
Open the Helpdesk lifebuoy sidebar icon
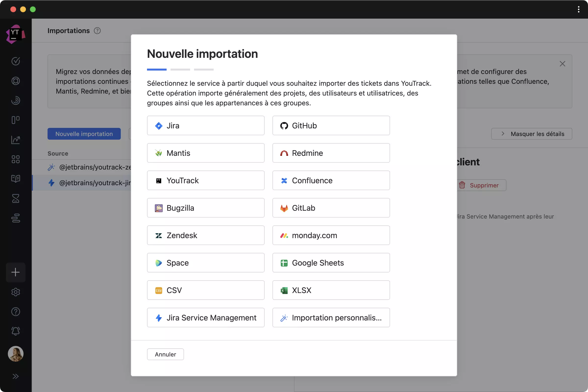pyautogui.click(x=15, y=81)
